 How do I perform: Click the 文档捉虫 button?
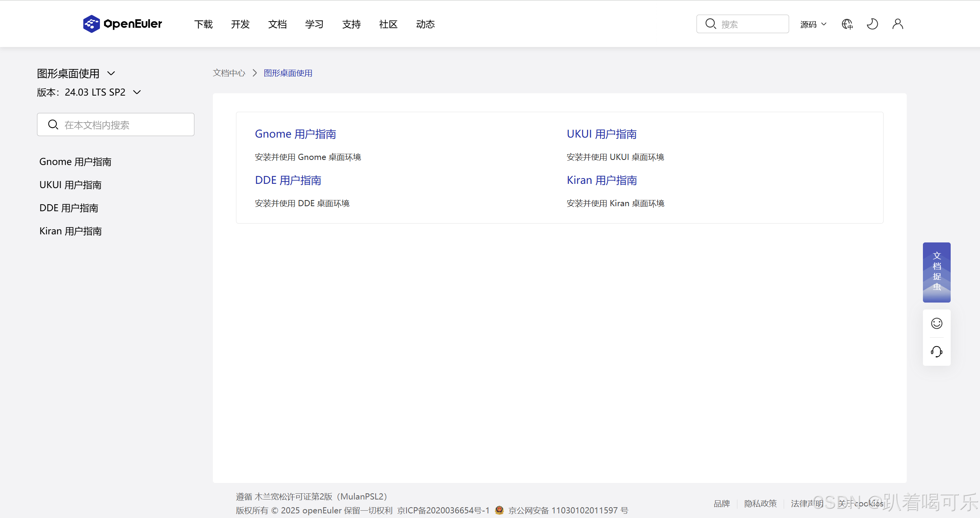coord(936,272)
